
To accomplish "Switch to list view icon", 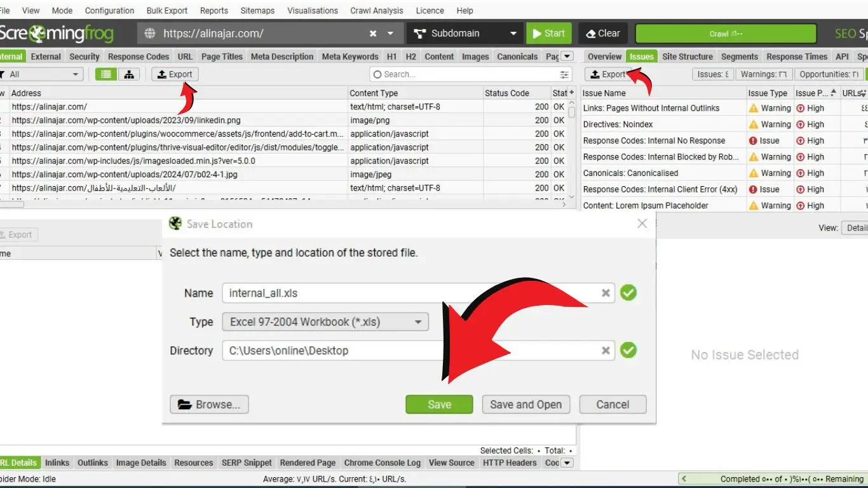I will tap(105, 74).
